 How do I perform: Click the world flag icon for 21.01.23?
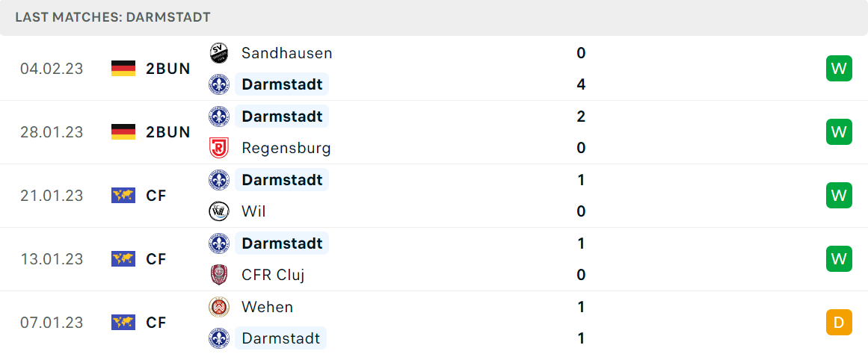coord(123,195)
